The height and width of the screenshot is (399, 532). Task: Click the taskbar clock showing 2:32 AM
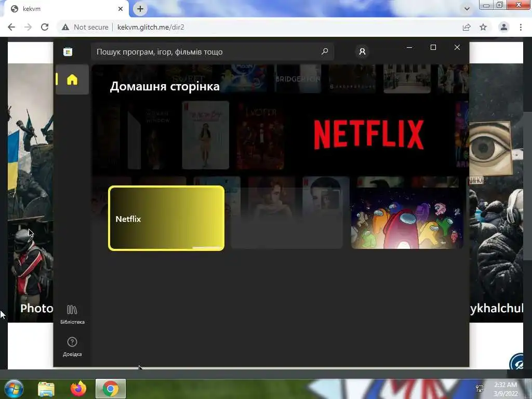tap(506, 389)
